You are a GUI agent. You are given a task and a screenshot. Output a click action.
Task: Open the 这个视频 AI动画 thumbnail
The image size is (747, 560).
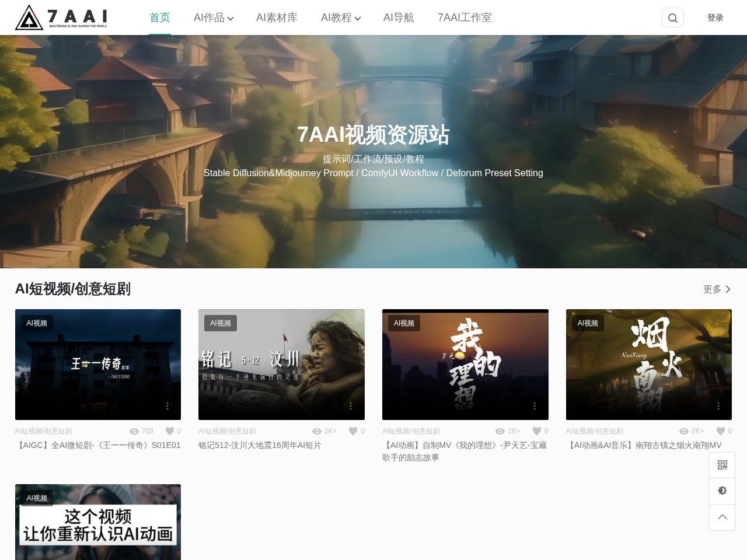coord(97,522)
